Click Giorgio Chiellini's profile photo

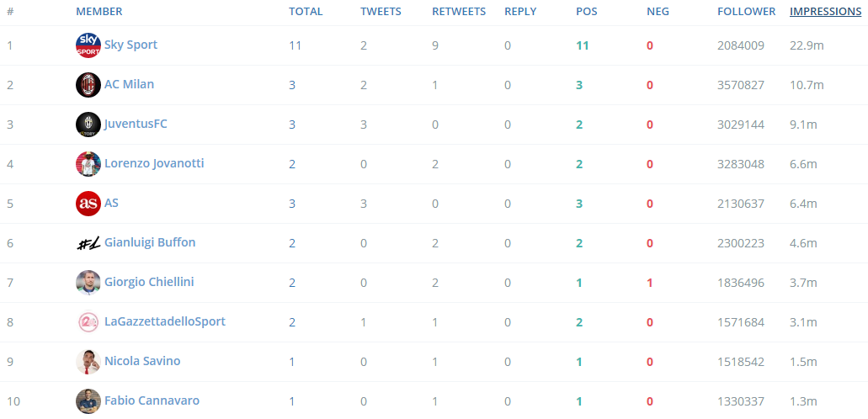click(88, 283)
